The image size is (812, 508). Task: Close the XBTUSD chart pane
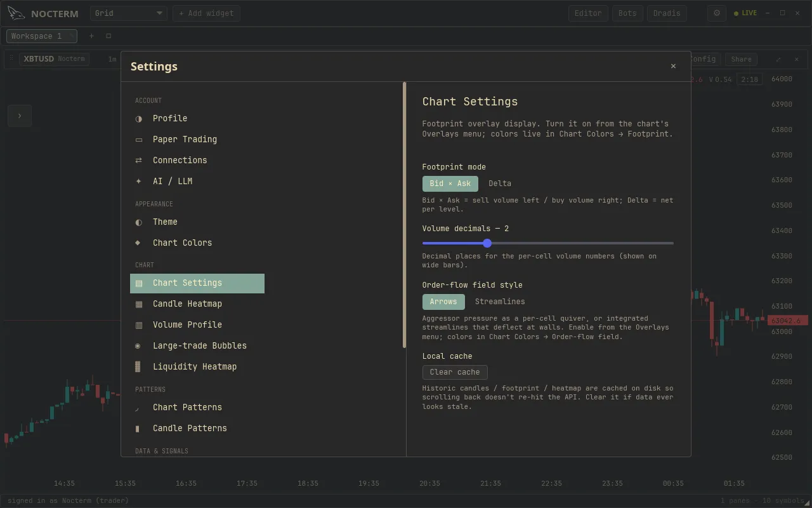point(797,59)
